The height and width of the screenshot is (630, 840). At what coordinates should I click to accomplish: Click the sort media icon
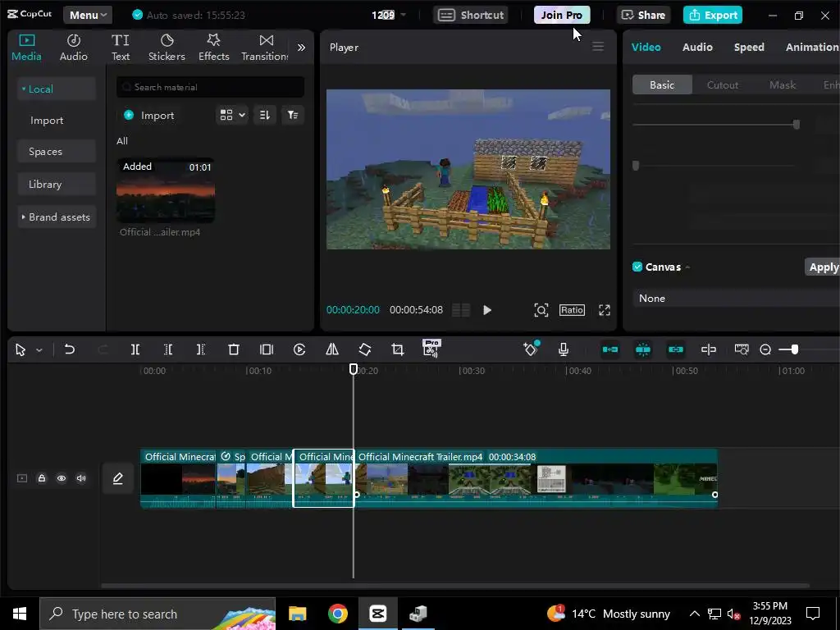pos(265,115)
